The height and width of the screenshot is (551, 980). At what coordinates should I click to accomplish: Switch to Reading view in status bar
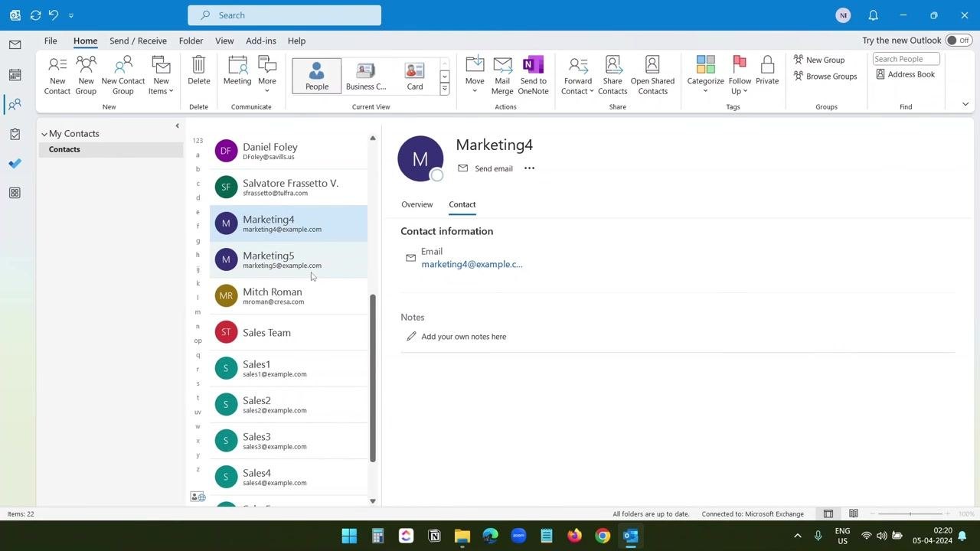[x=853, y=514]
